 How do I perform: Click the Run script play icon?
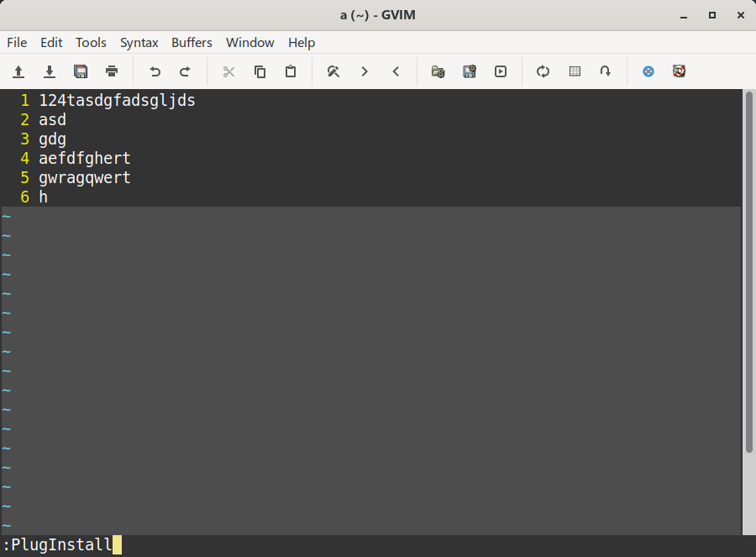tap(501, 71)
